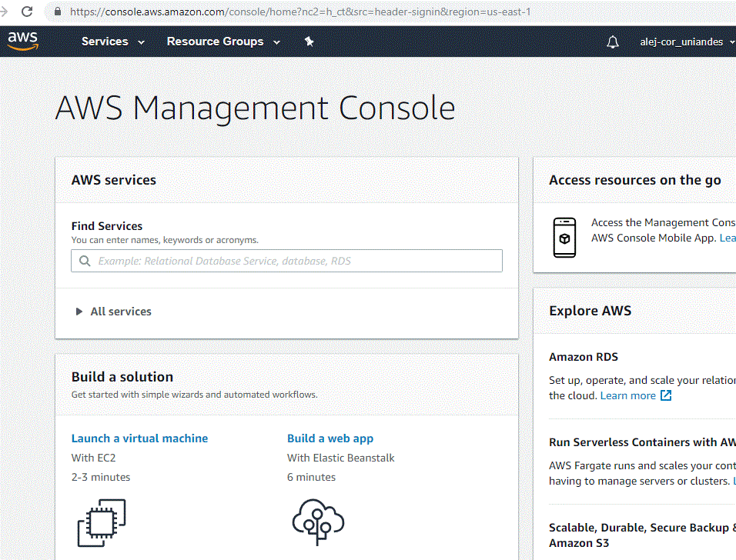736x560 pixels.
Task: Expand the All services triangle
Action: tap(79, 312)
